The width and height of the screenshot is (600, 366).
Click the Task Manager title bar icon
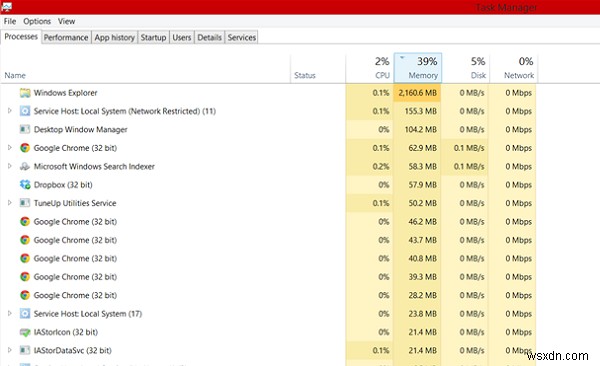(x=7, y=6)
